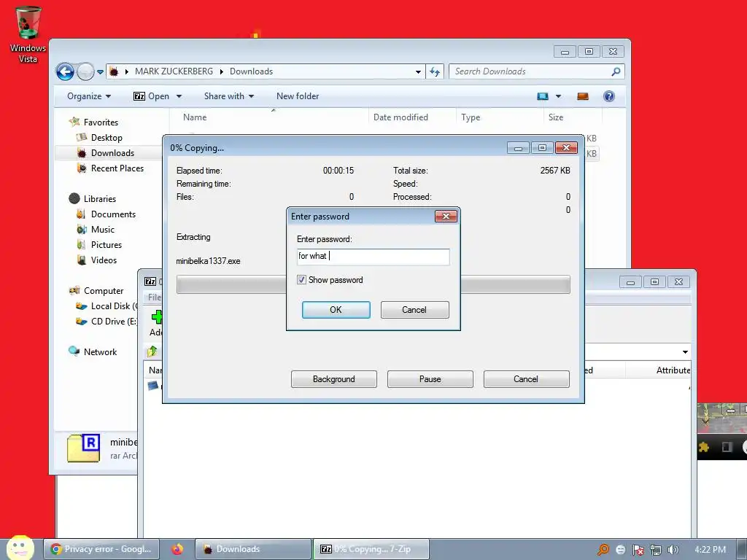Click the 4:22 PM clock

click(x=710, y=550)
